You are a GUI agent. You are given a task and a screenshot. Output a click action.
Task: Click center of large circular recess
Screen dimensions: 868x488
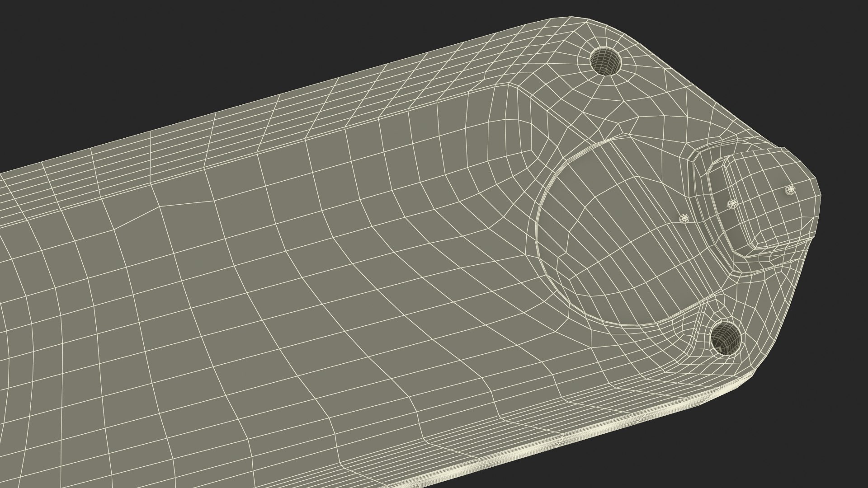pyautogui.click(x=624, y=230)
